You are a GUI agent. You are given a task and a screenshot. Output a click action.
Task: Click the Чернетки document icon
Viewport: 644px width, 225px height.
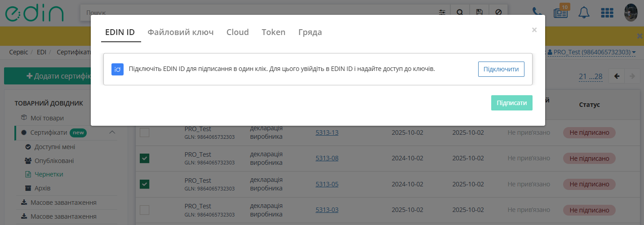pyautogui.click(x=28, y=174)
